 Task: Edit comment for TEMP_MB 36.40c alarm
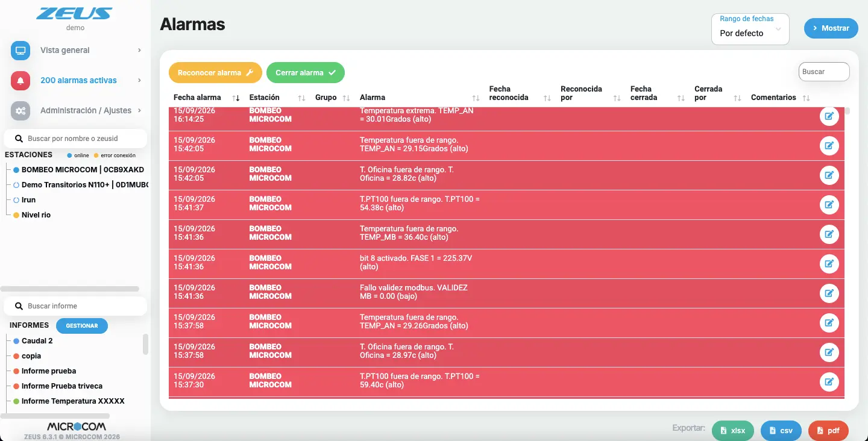click(829, 234)
